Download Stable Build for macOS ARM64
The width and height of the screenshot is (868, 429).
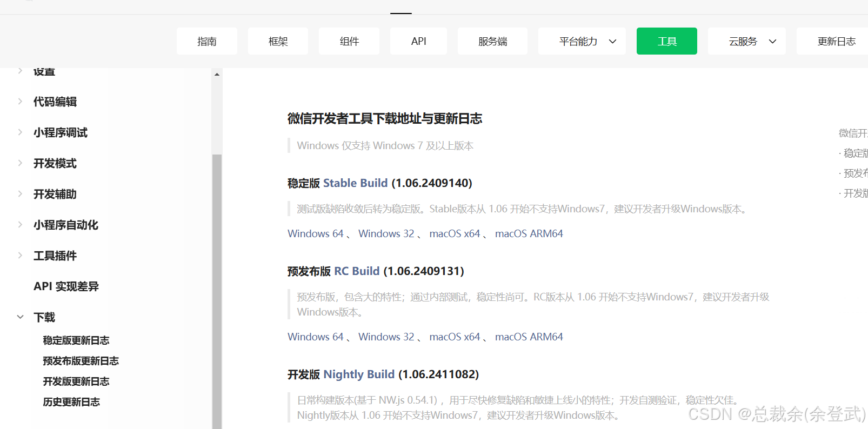click(x=529, y=233)
